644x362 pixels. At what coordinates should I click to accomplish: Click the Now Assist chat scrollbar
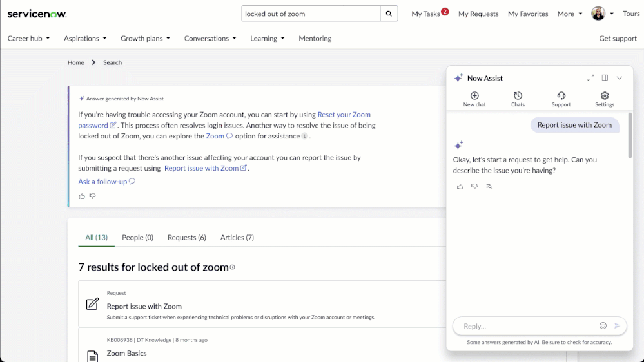630,137
